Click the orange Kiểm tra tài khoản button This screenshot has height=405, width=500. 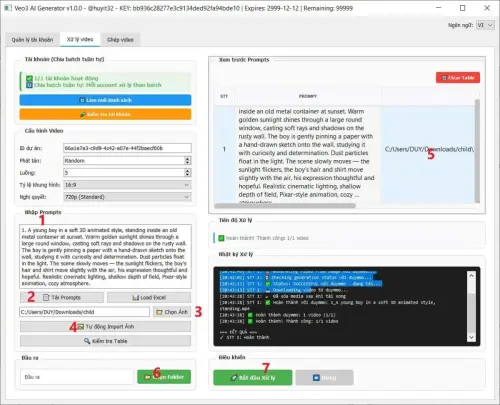pyautogui.click(x=105, y=114)
